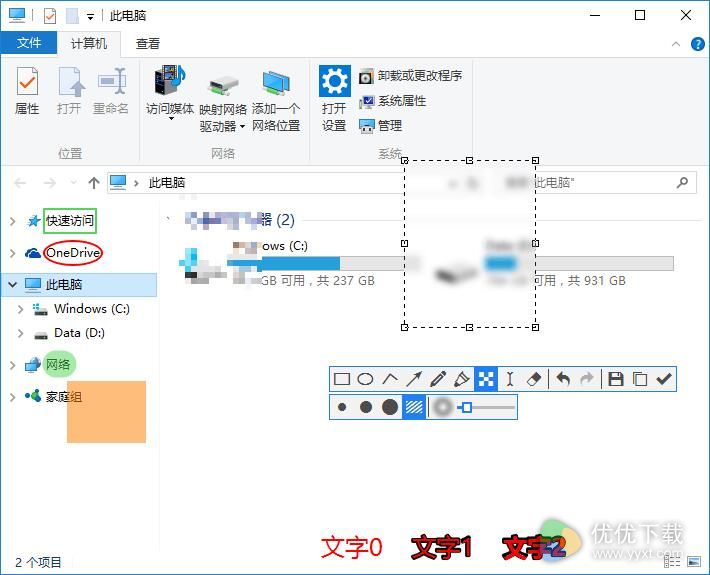The height and width of the screenshot is (575, 710).
Task: Select the pencil tool
Action: pos(438,379)
